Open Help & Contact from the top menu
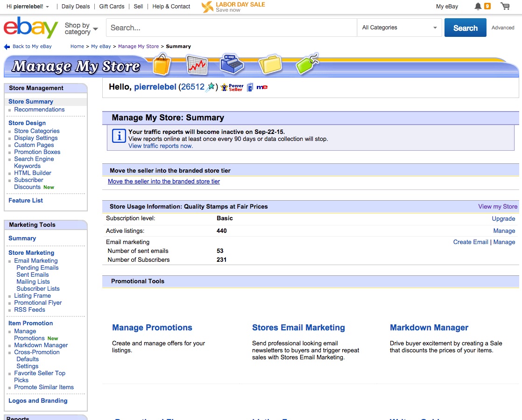Viewport: 522px width, 420px height. 170,7
